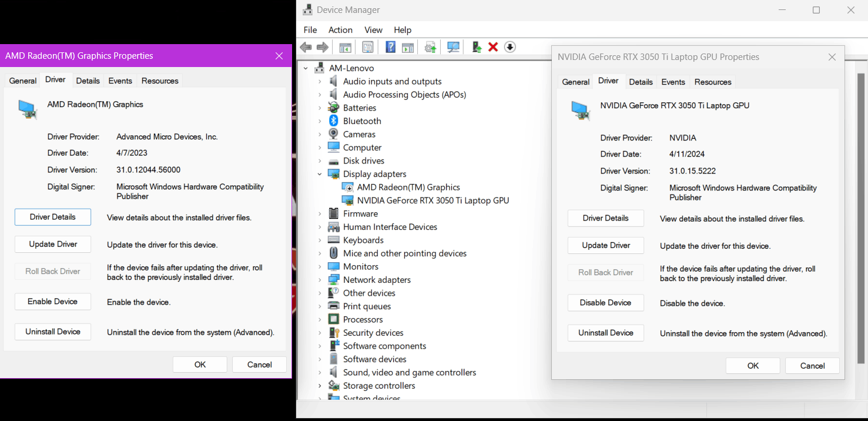The image size is (868, 421).
Task: Open the Properties toolbar icon
Action: pyautogui.click(x=368, y=47)
